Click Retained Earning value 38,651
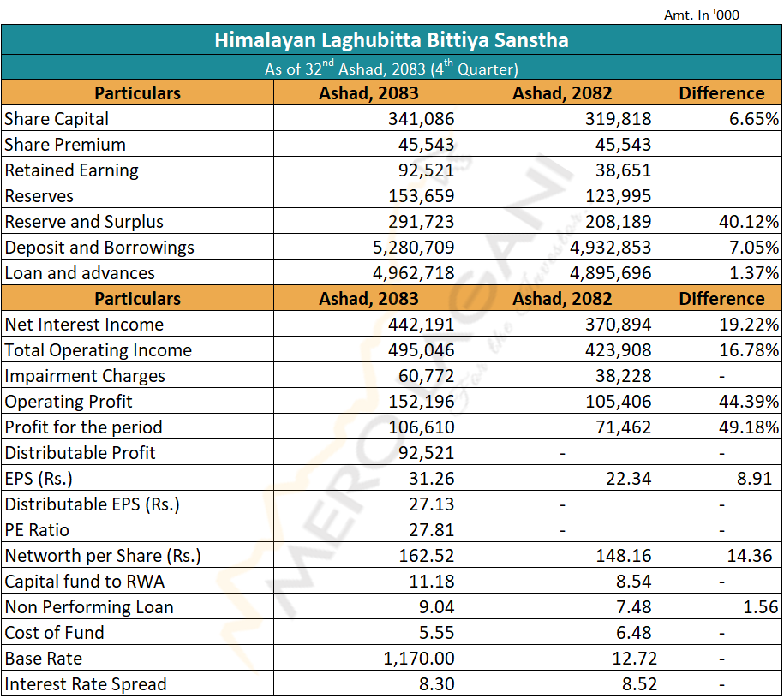 623,170
